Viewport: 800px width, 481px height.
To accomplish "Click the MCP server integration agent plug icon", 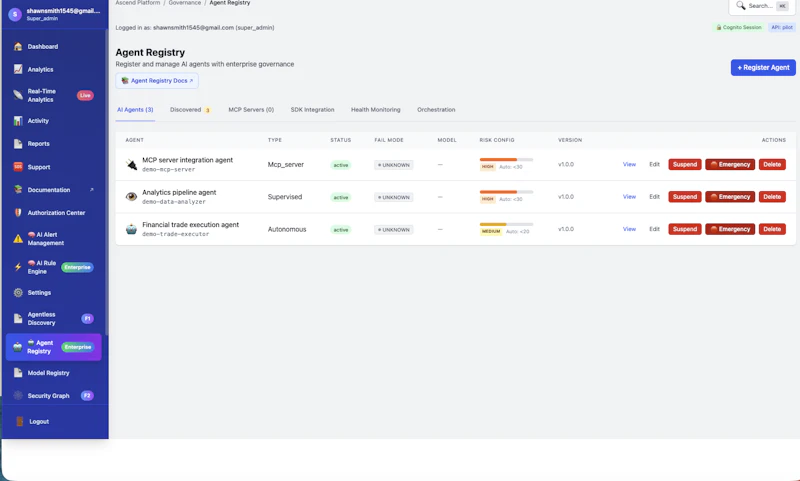I will pos(132,165).
